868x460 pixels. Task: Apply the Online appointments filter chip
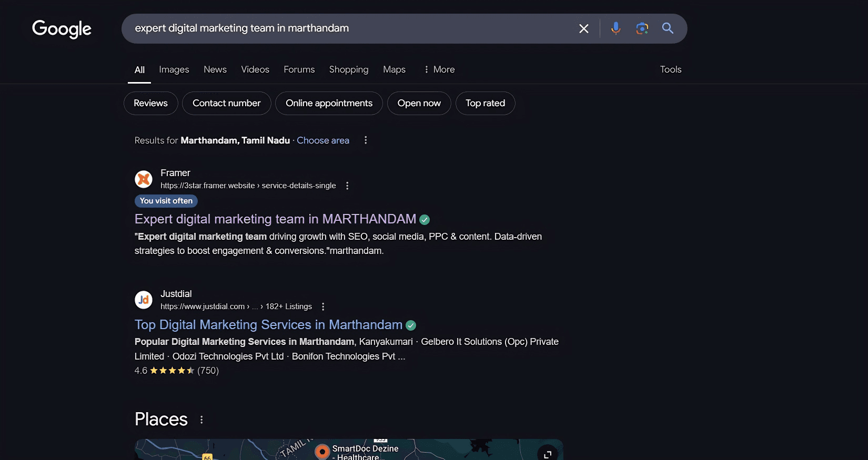click(329, 103)
